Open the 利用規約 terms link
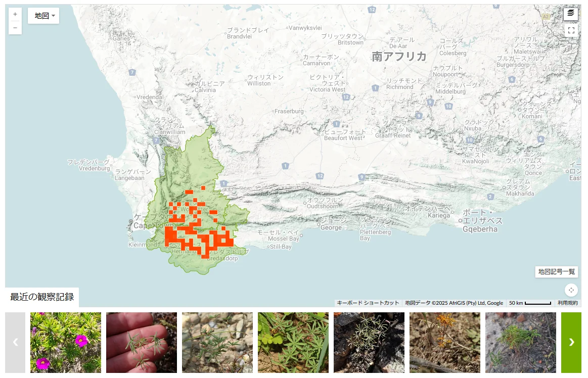This screenshot has width=588, height=378. pyautogui.click(x=567, y=303)
